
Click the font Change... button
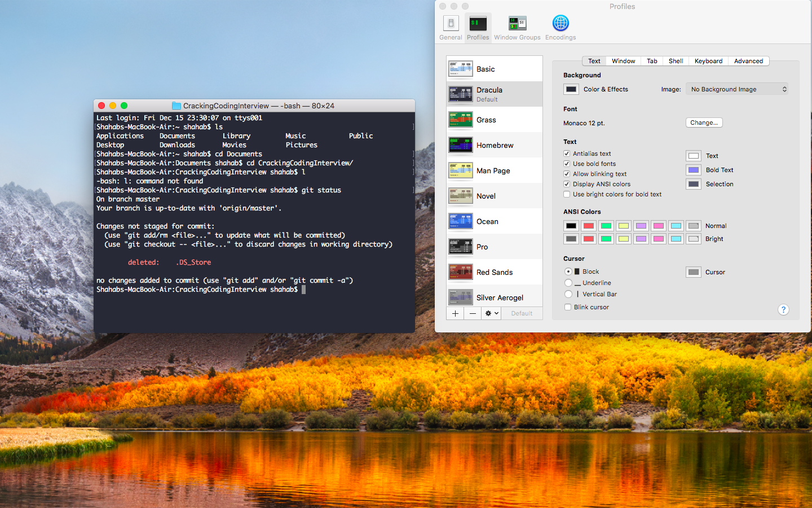704,122
